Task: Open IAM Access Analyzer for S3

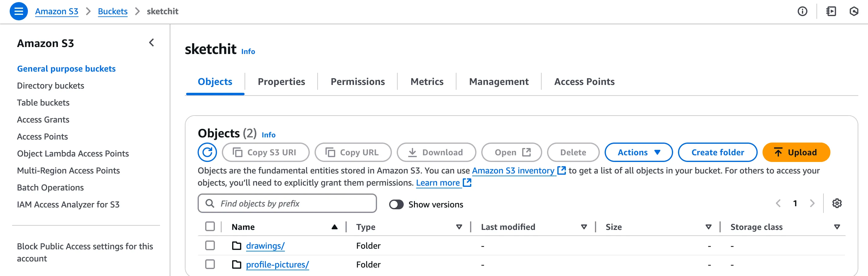Action: (x=68, y=204)
